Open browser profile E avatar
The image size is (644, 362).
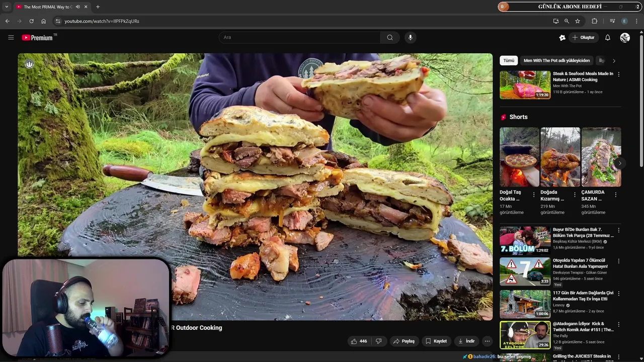pos(624,21)
